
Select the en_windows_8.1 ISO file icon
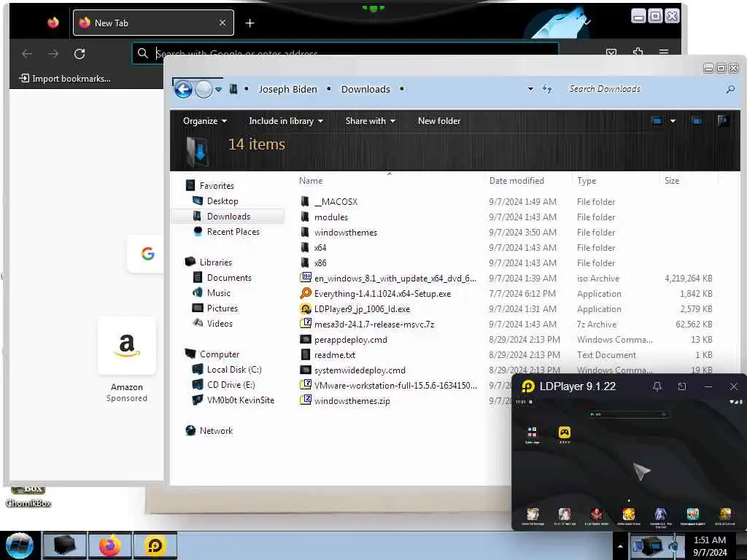306,278
